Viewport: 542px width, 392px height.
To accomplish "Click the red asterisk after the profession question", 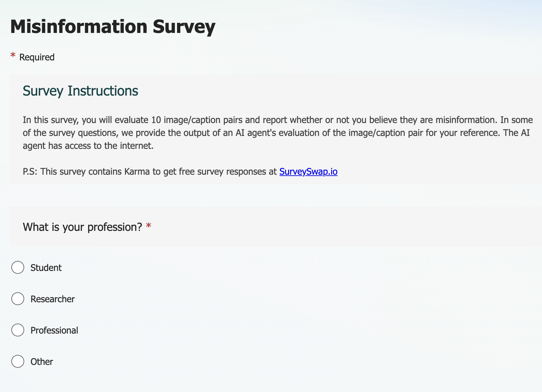I will (x=149, y=226).
